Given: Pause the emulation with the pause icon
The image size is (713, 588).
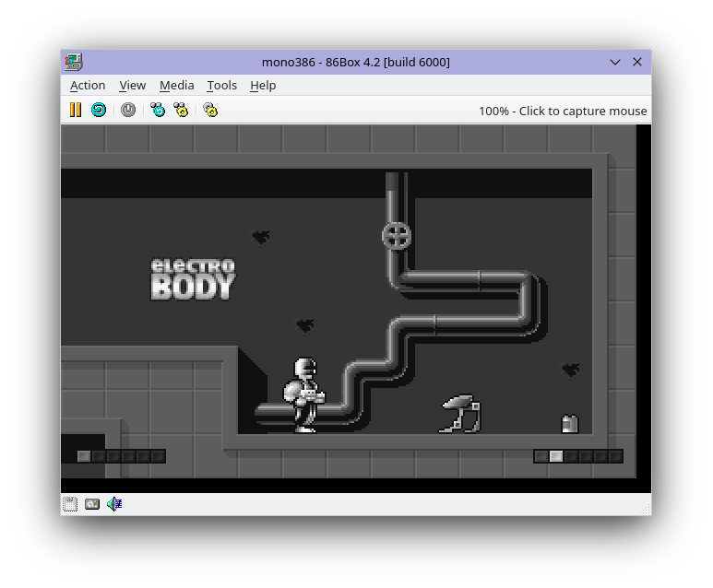Looking at the screenshot, I should click(76, 110).
